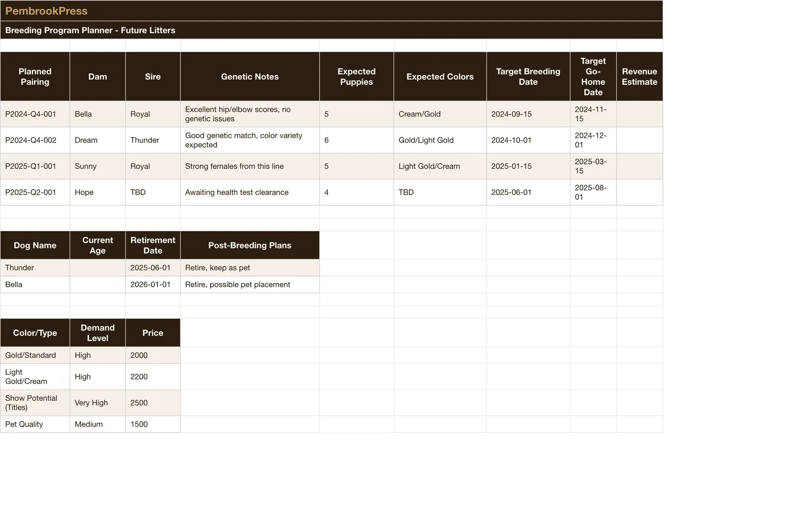812x522 pixels.
Task: Click the Planned Pairing column header
Action: click(35, 77)
